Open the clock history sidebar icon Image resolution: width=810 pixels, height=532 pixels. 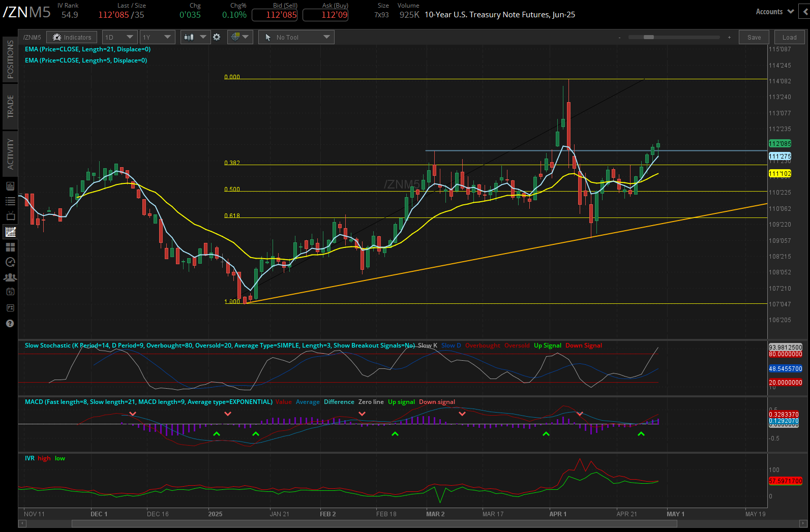(10, 262)
